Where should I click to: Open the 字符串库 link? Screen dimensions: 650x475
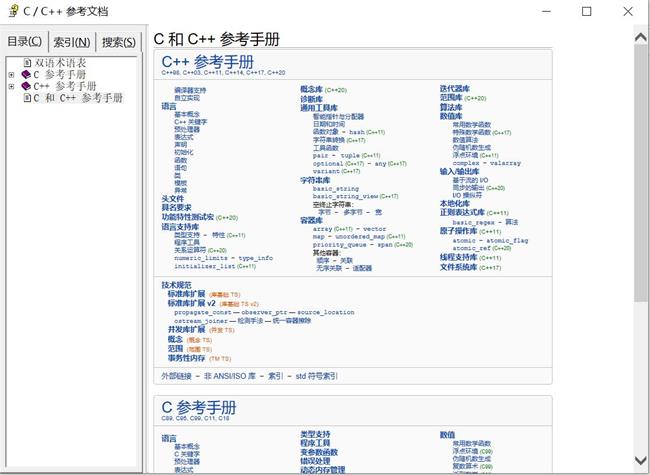pyautogui.click(x=315, y=180)
